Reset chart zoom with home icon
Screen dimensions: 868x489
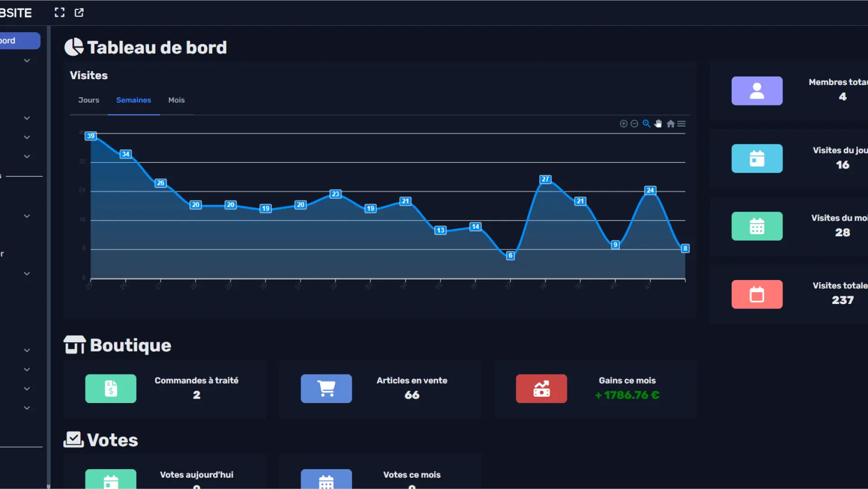pyautogui.click(x=670, y=123)
